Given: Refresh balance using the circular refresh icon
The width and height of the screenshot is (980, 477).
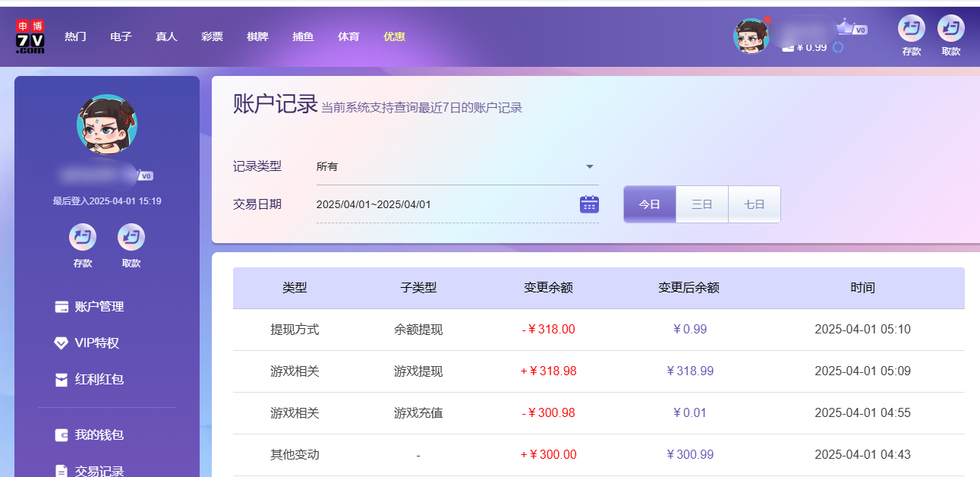Looking at the screenshot, I should tap(838, 46).
